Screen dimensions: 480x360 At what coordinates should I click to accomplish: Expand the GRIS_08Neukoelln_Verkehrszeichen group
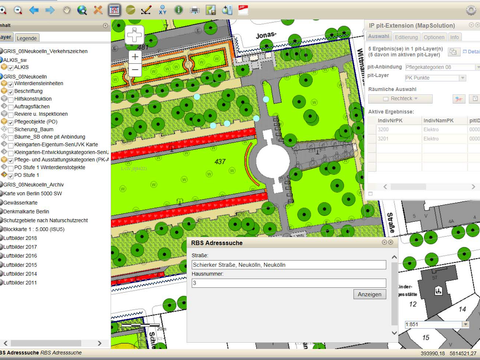[x=1, y=51]
